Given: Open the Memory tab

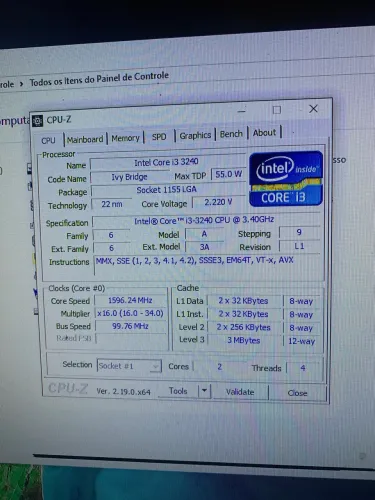Looking at the screenshot, I should click(x=125, y=138).
